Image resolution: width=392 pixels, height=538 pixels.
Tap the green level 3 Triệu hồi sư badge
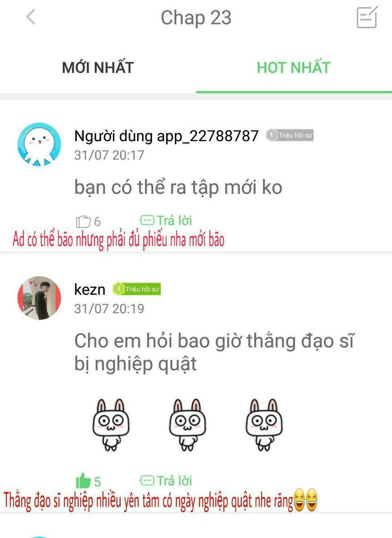click(137, 289)
